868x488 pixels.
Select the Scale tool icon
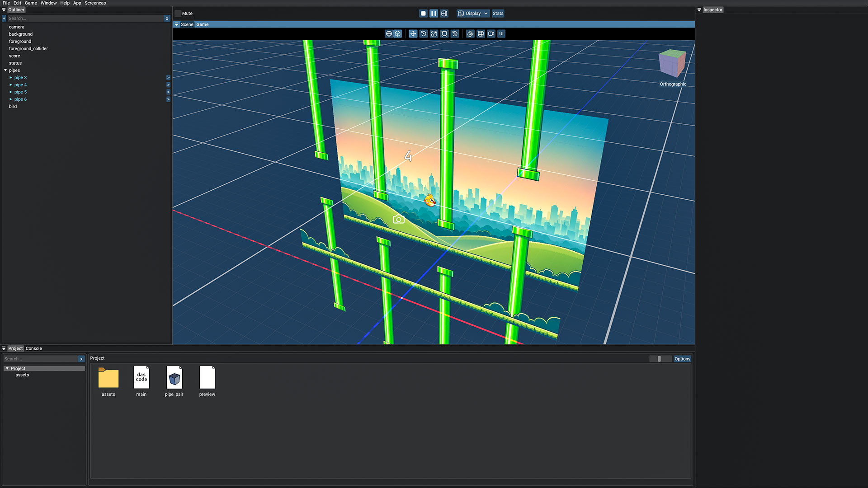[434, 34]
